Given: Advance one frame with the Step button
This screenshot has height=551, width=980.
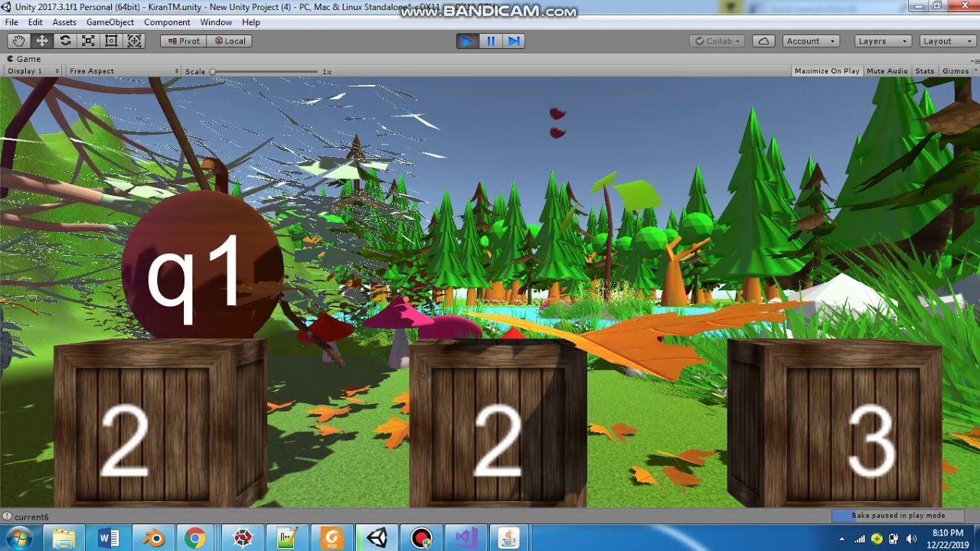Looking at the screenshot, I should [514, 41].
